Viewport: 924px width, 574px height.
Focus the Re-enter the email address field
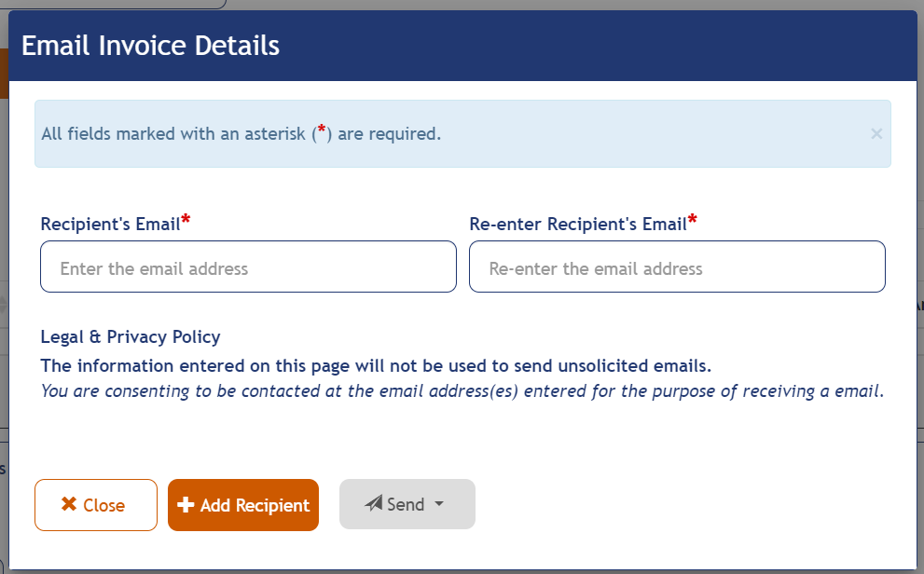pos(677,266)
